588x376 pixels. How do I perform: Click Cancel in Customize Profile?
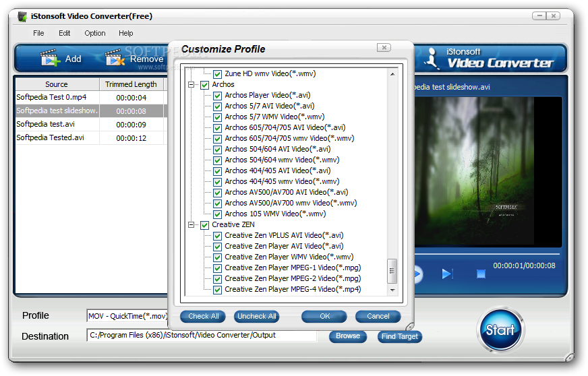tap(378, 317)
